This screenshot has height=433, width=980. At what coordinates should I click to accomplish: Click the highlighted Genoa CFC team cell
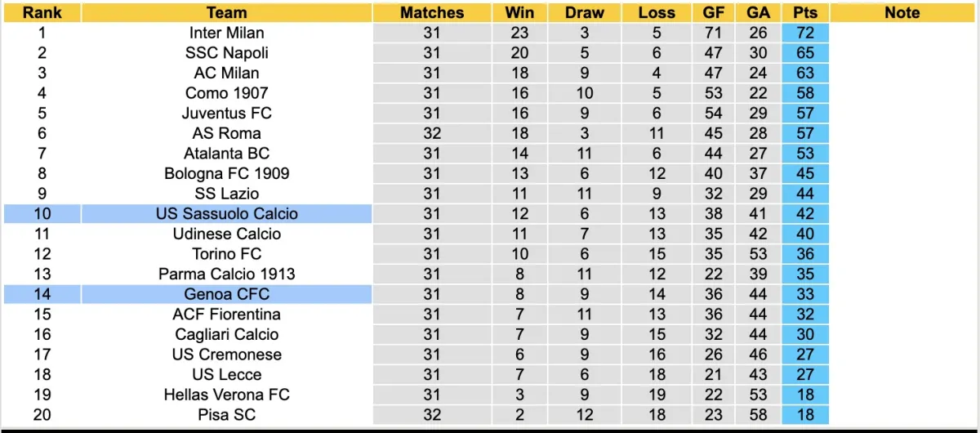pos(226,294)
